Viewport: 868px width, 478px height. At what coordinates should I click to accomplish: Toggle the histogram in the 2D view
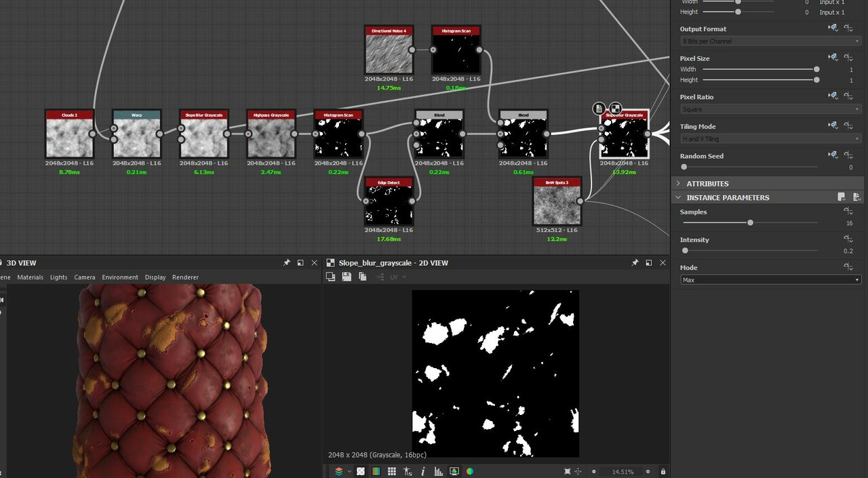(439, 471)
